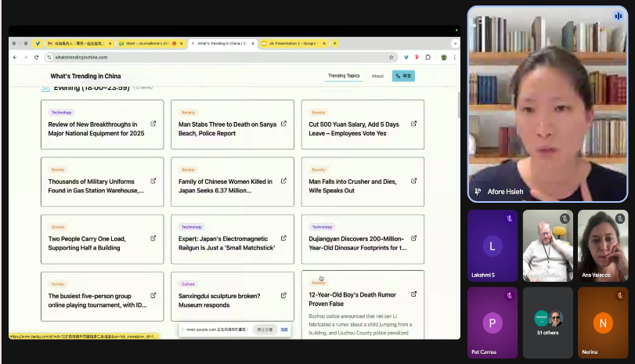Image resolution: width=635 pixels, height=364 pixels.
Task: Click the muted mic icon on the glasses man's tile
Action: coord(565,218)
